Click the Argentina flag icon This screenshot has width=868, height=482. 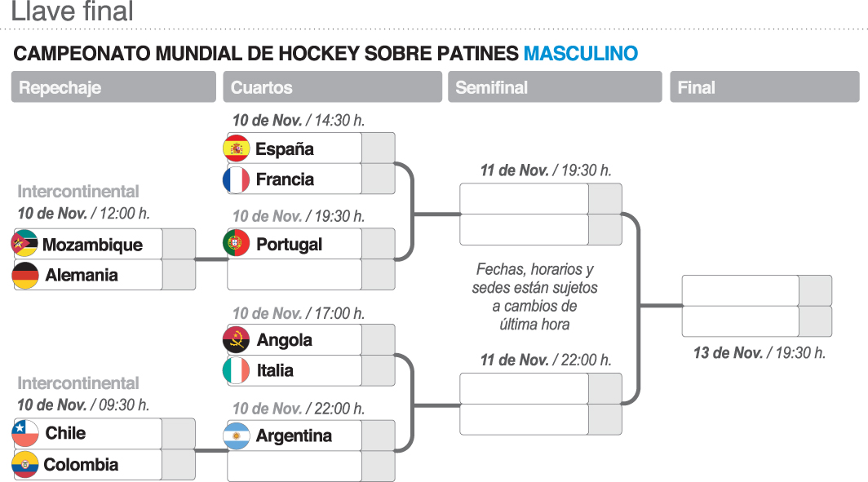[x=237, y=436]
